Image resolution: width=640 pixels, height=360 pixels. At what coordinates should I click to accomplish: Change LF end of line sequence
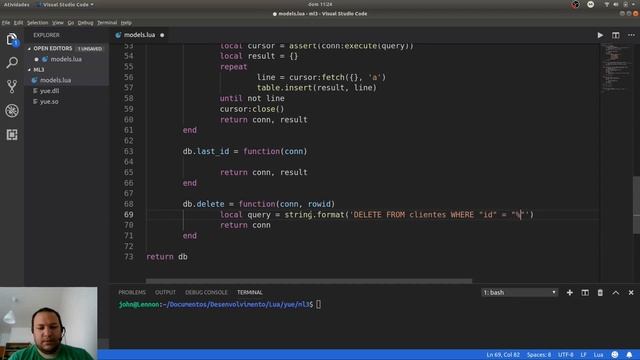click(x=584, y=355)
